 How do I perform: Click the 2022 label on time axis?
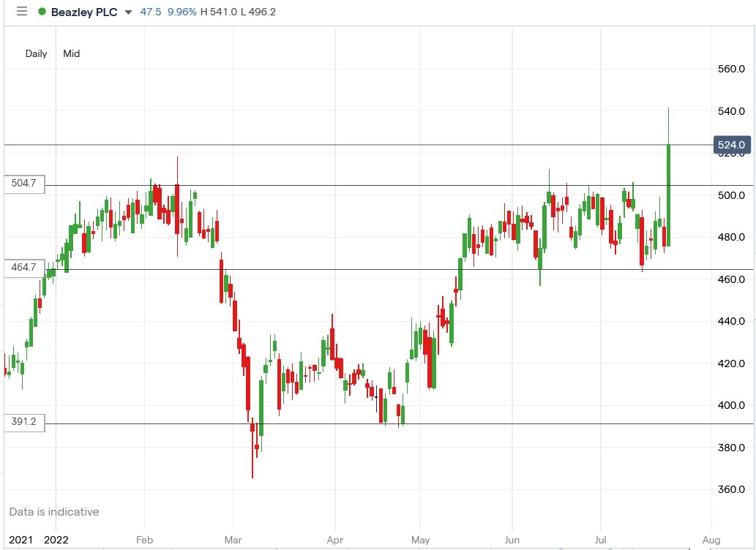point(56,540)
